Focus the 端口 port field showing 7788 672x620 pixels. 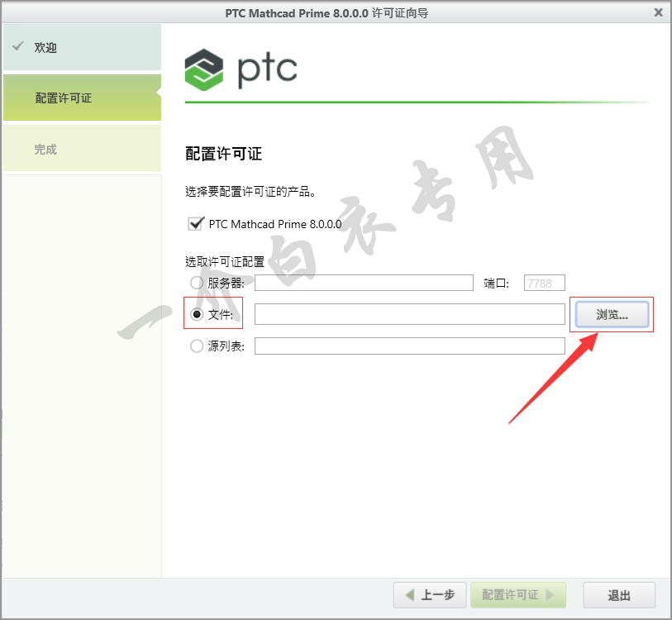[544, 283]
